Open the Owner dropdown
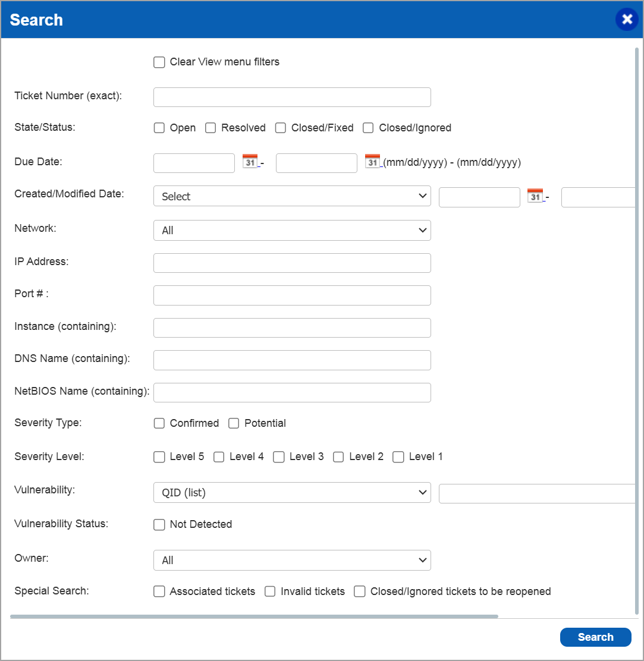The width and height of the screenshot is (644, 661). (292, 560)
